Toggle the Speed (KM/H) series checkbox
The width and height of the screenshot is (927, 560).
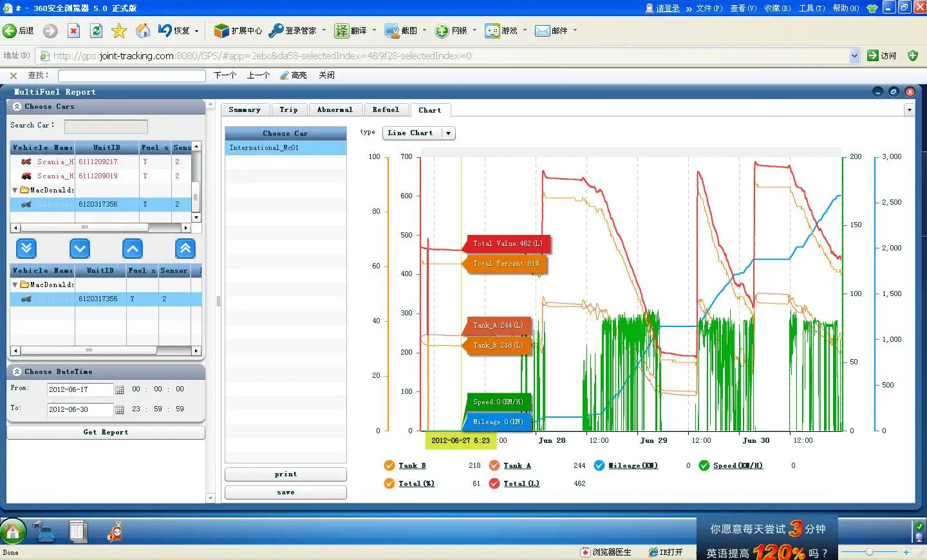pos(704,466)
